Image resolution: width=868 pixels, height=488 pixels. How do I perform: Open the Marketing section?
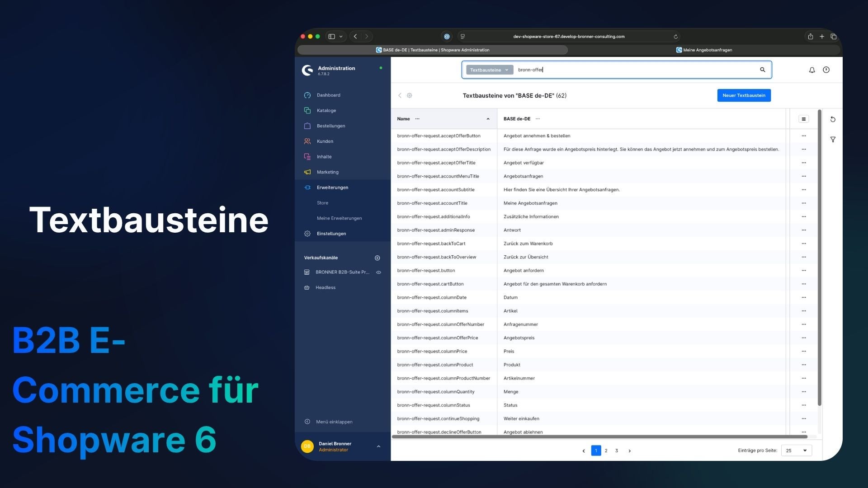coord(327,172)
